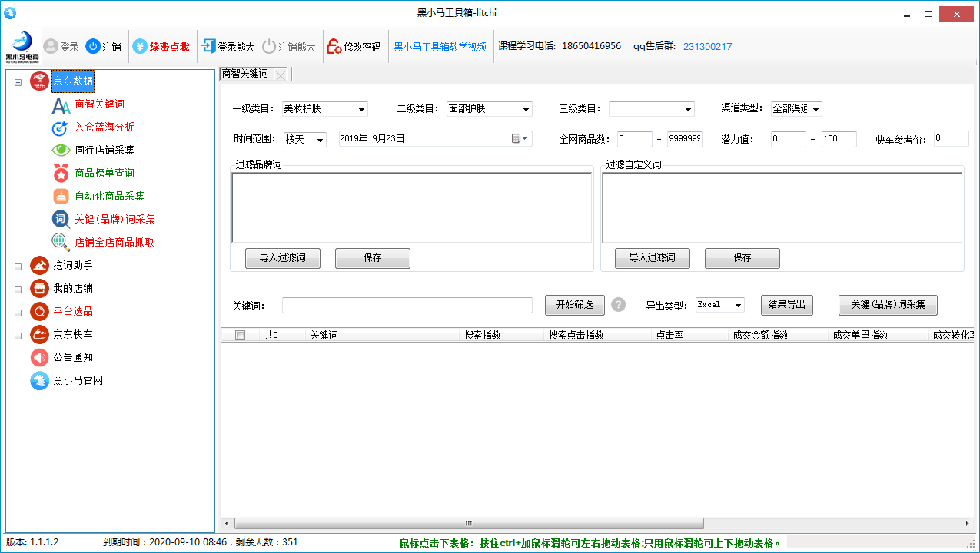Click the 商品榜单查询 medal icon

pyautogui.click(x=61, y=174)
